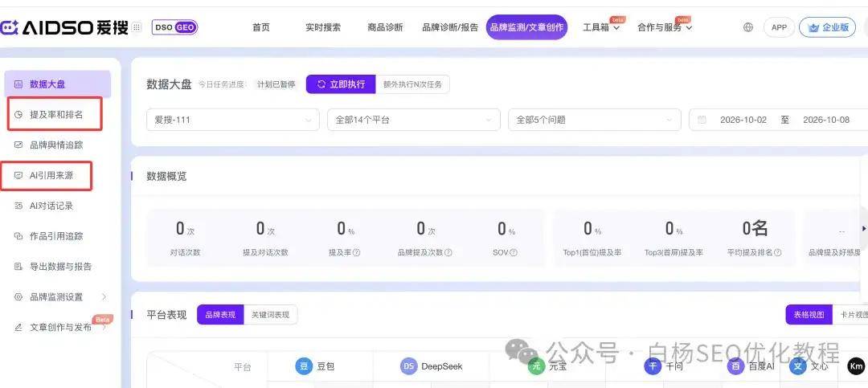Click the help icon next to 品牌提及次数
The image size is (868, 388).
(448, 252)
